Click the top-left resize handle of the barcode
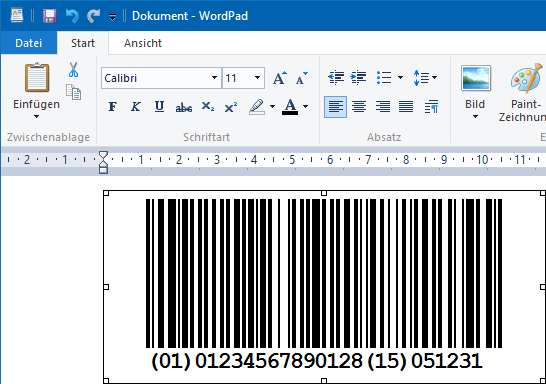 coord(106,193)
